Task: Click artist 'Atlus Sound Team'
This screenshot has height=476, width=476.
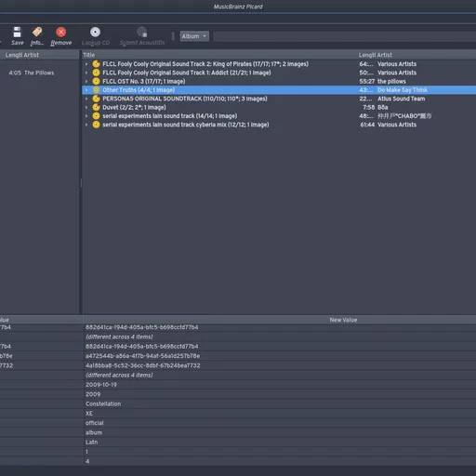Action: click(401, 99)
